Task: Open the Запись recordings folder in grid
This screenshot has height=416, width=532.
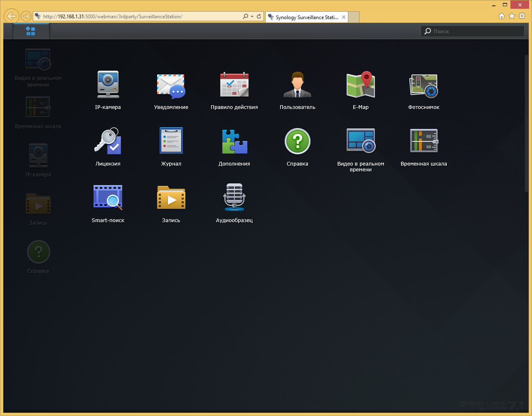Action: (171, 198)
